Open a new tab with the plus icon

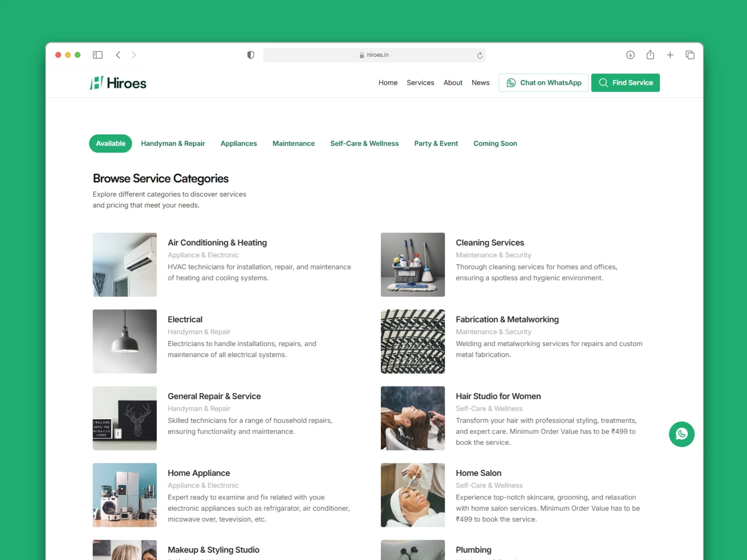(670, 55)
